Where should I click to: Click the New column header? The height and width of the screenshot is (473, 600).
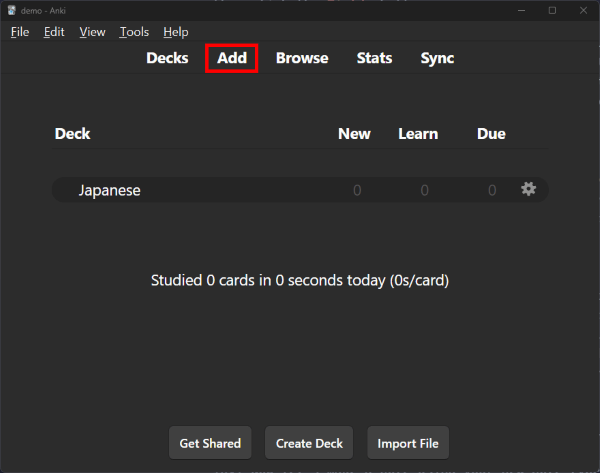[354, 134]
